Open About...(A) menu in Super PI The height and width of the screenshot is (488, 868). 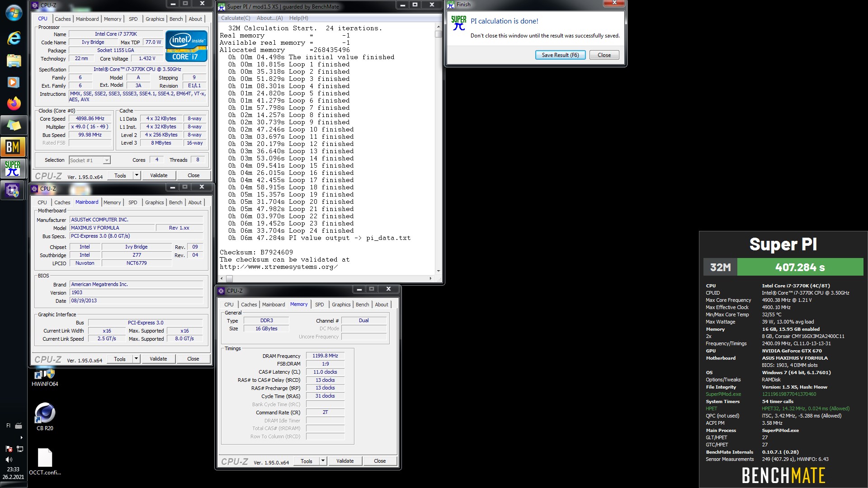tap(270, 18)
